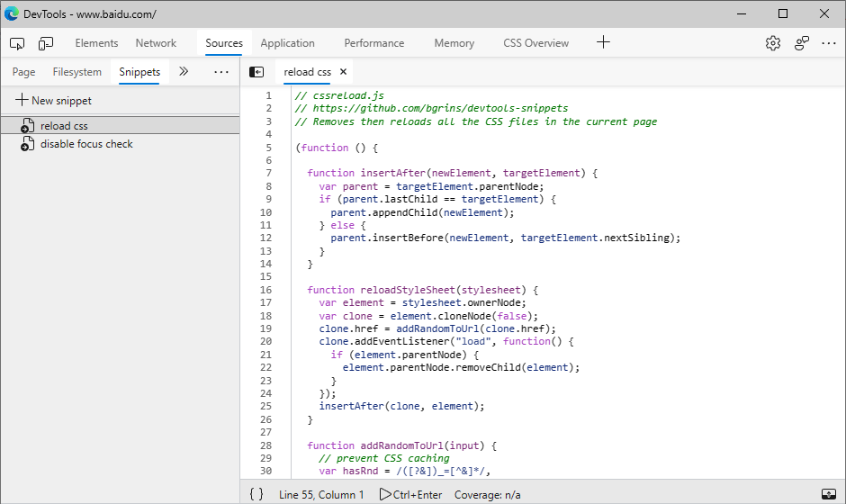Toggle the bottom-right drawer icon
This screenshot has width=846, height=504.
pos(829,494)
